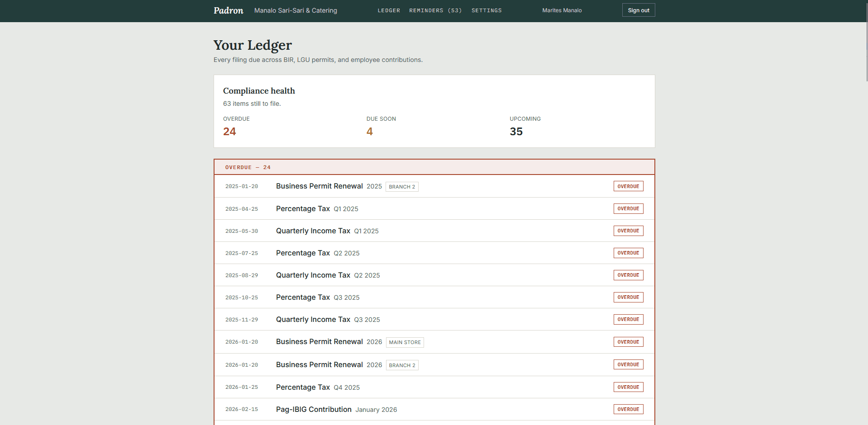Click the MAIN STORE tag
The height and width of the screenshot is (425, 868).
coord(405,342)
